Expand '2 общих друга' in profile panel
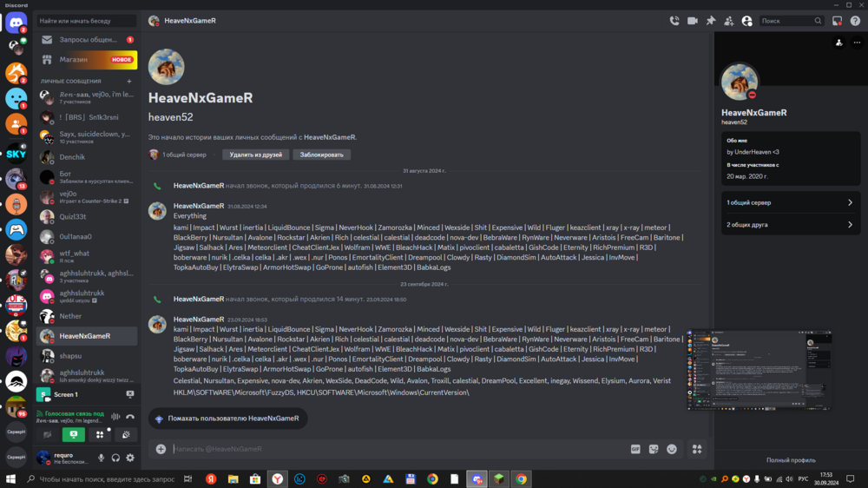The width and height of the screenshot is (868, 488). click(x=791, y=225)
